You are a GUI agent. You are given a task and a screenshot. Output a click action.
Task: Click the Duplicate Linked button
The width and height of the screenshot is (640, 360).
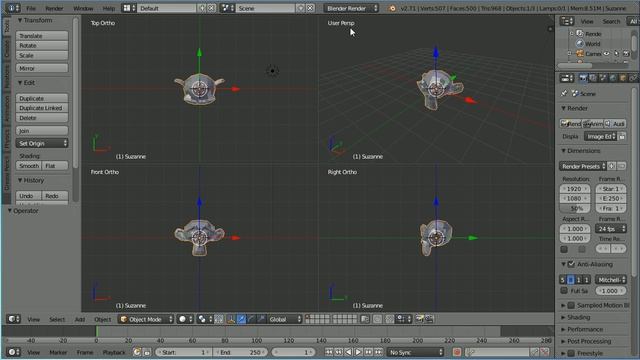tap(42, 108)
